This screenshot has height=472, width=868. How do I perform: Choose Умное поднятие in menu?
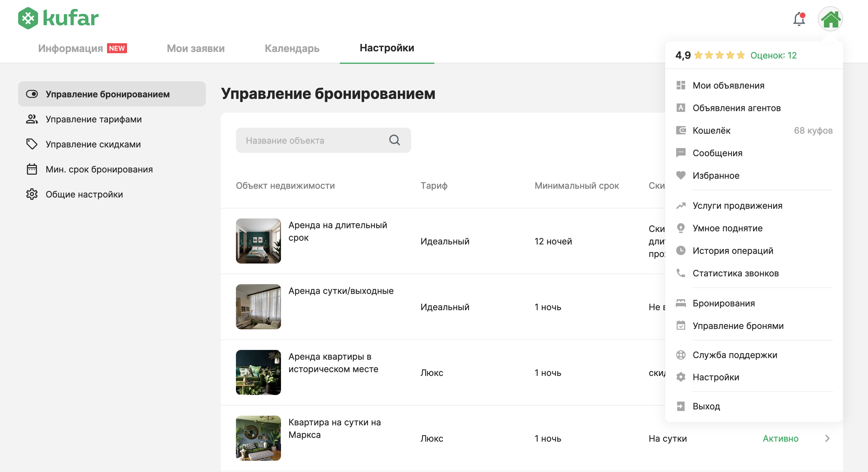[x=754, y=228]
